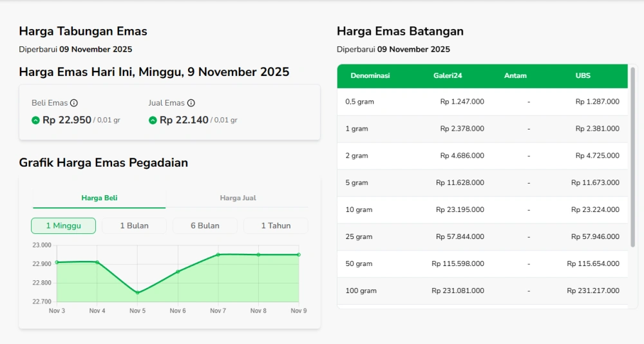Click the 25 gram row label
The height and width of the screenshot is (344, 644).
[x=359, y=236]
